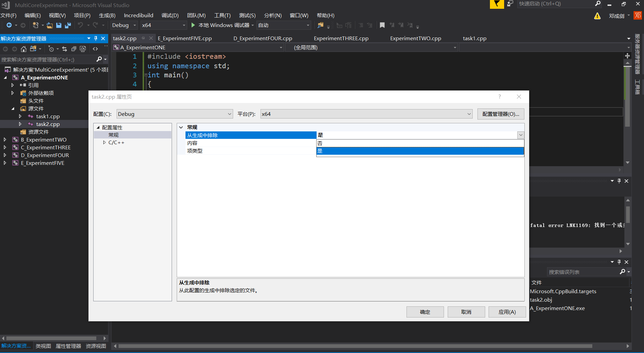Select the 否 option in dropdown list

click(420, 143)
